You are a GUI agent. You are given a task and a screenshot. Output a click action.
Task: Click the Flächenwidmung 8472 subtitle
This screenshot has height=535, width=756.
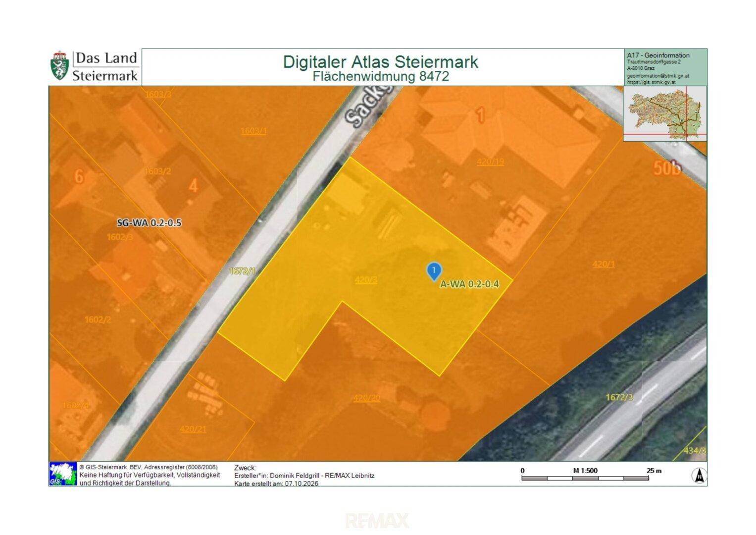[x=381, y=76]
